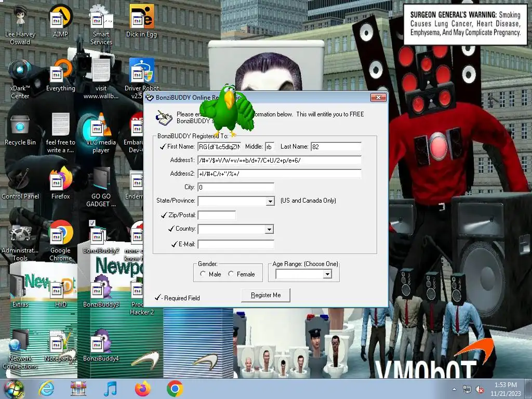Click the City input field
Screen dimensions: 532x399
point(236,187)
